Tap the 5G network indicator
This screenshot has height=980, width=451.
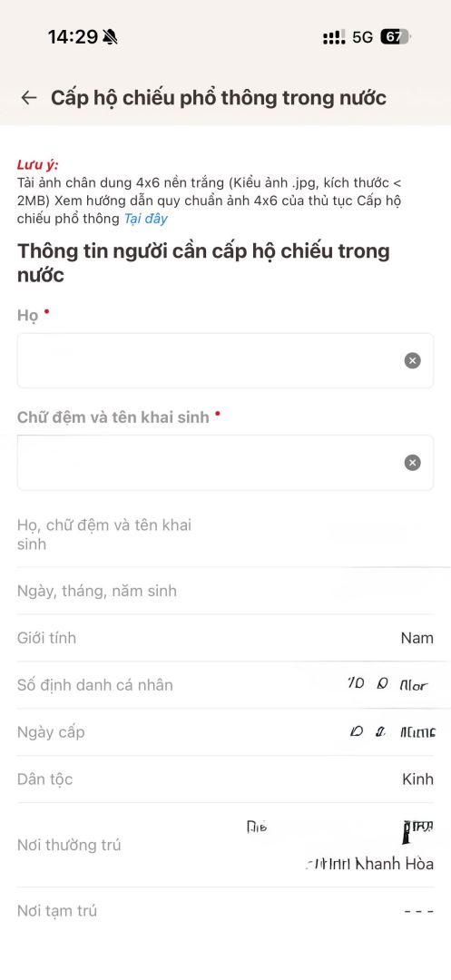[362, 37]
